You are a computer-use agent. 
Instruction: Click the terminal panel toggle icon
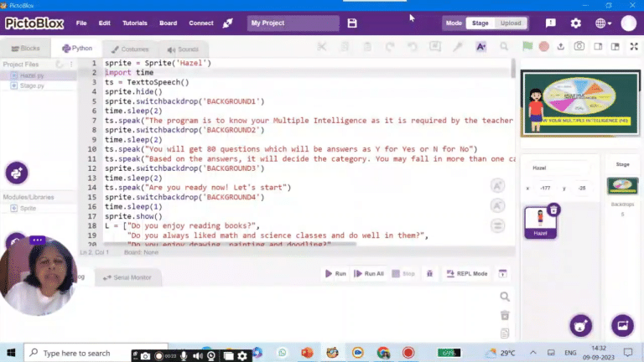coord(502,274)
